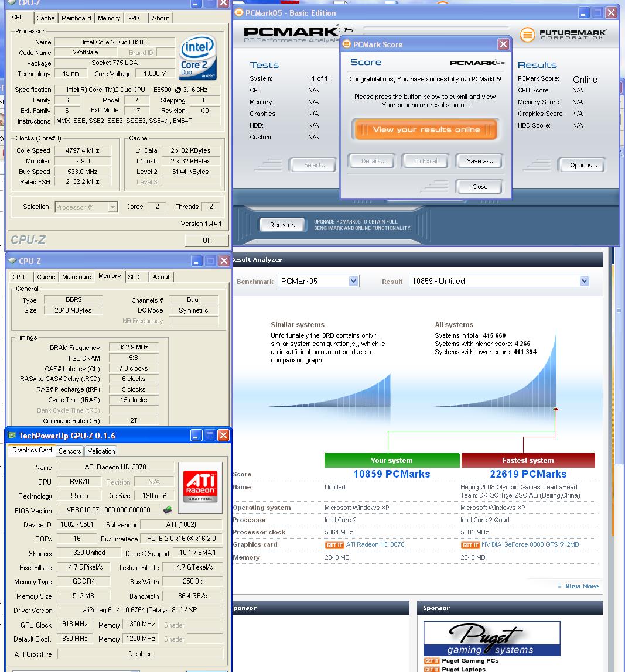Screen dimensions: 625x672
Task: Switch to Cache tab in top CPU-Z window
Action: [x=46, y=18]
